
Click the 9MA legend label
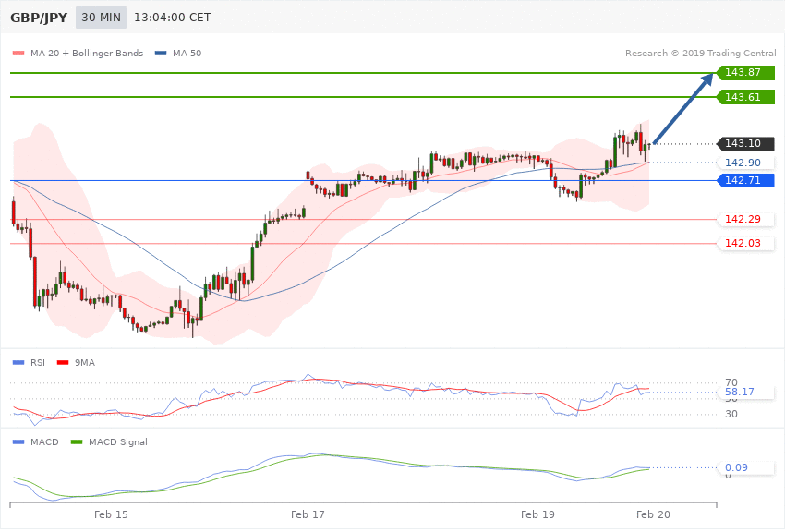point(85,362)
